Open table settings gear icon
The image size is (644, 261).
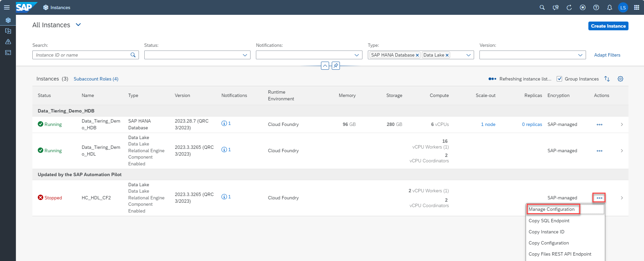(x=620, y=79)
